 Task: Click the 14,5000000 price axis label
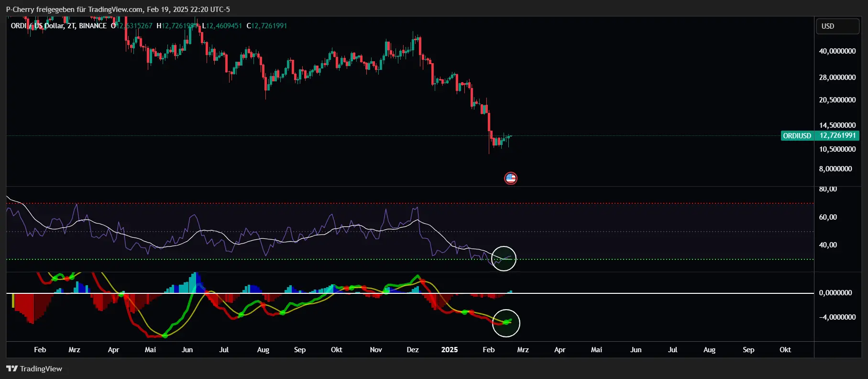pyautogui.click(x=837, y=125)
